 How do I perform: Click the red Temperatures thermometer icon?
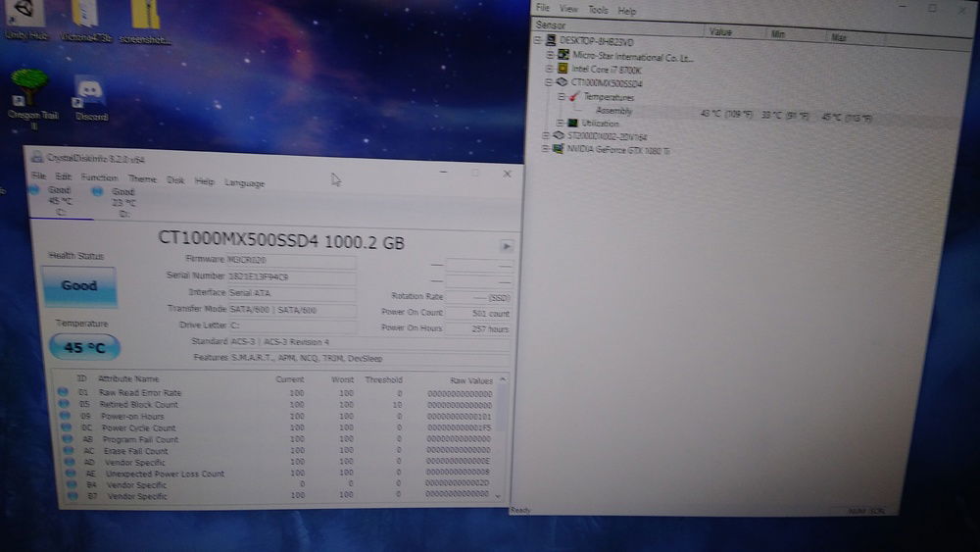(573, 96)
